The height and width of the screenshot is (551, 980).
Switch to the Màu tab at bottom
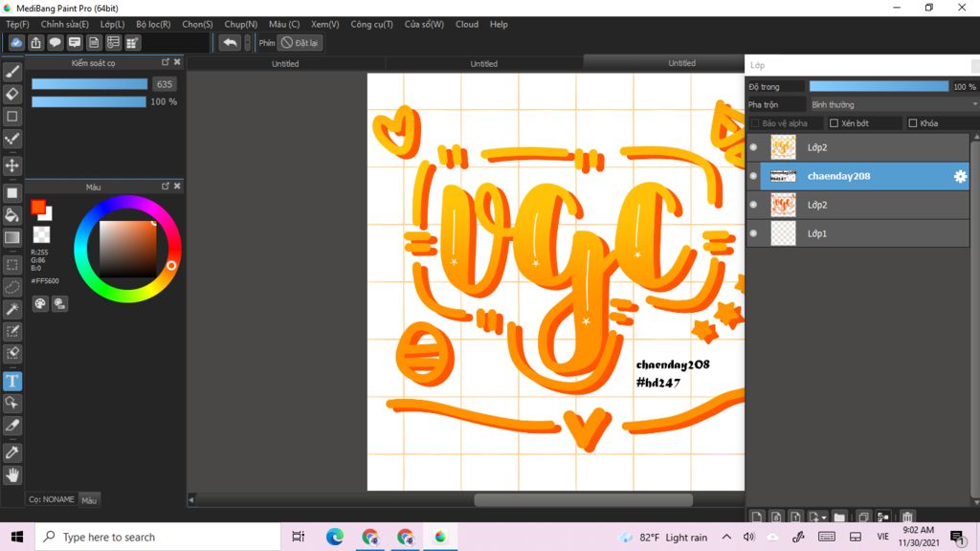[89, 499]
